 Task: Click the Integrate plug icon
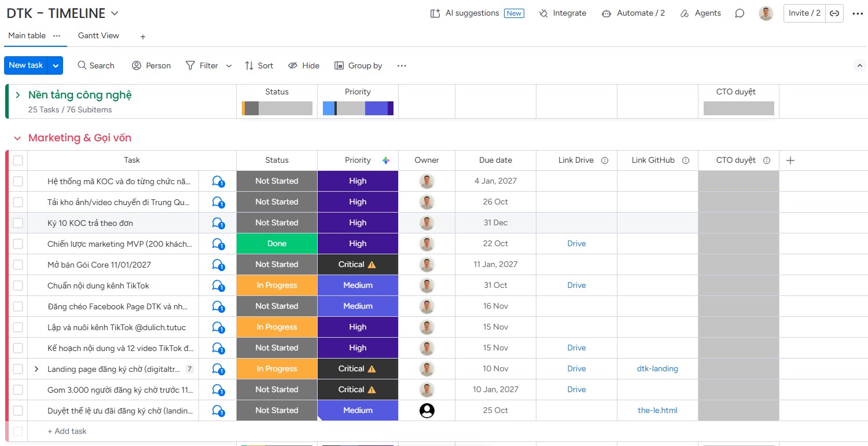(543, 13)
